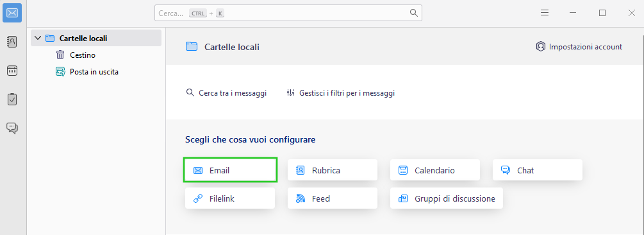Open the Tasks sidebar icon
The width and height of the screenshot is (644, 235).
[x=12, y=99]
